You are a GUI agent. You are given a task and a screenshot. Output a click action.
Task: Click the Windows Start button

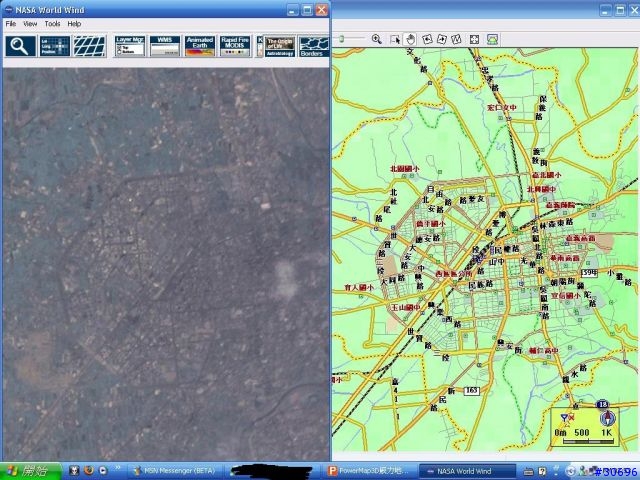click(31, 471)
